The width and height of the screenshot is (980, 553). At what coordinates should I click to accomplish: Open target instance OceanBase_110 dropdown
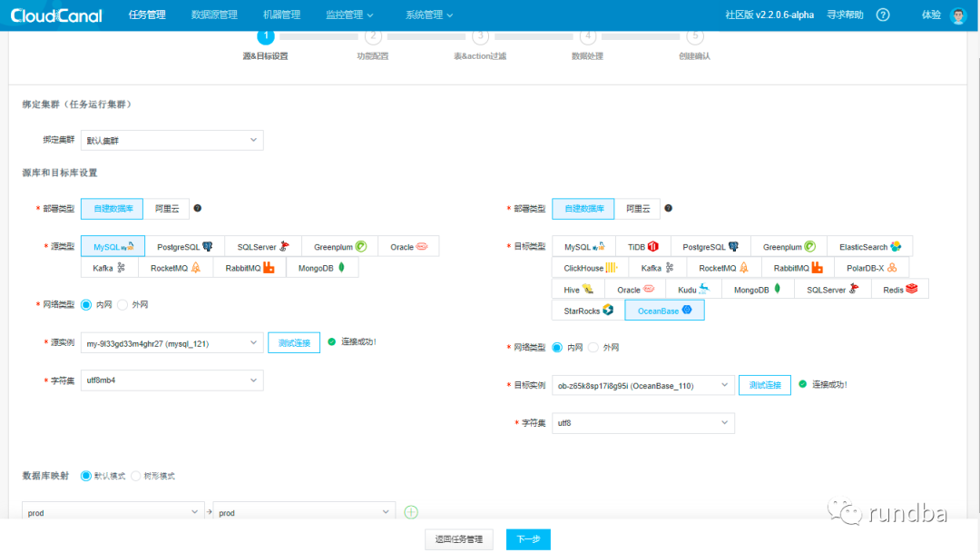click(643, 385)
